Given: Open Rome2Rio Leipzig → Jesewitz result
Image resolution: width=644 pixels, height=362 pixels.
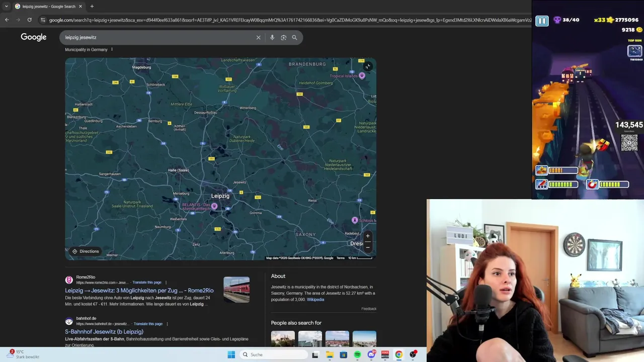Looking at the screenshot, I should click(139, 291).
